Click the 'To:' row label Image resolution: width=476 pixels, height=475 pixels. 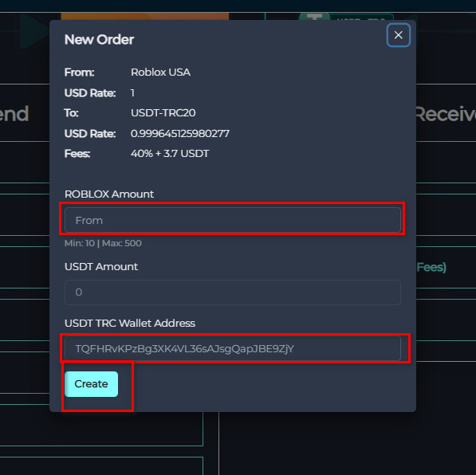[x=72, y=113]
